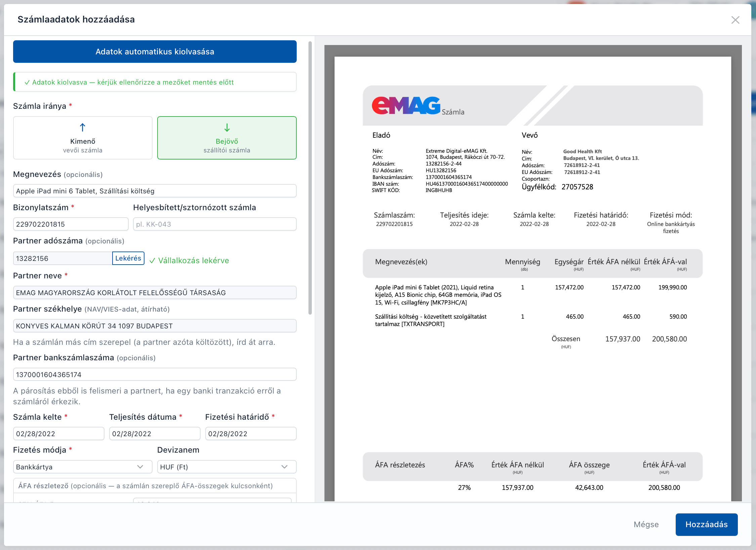Select Bejövő szállítói számla direction
756x550 pixels.
227,138
